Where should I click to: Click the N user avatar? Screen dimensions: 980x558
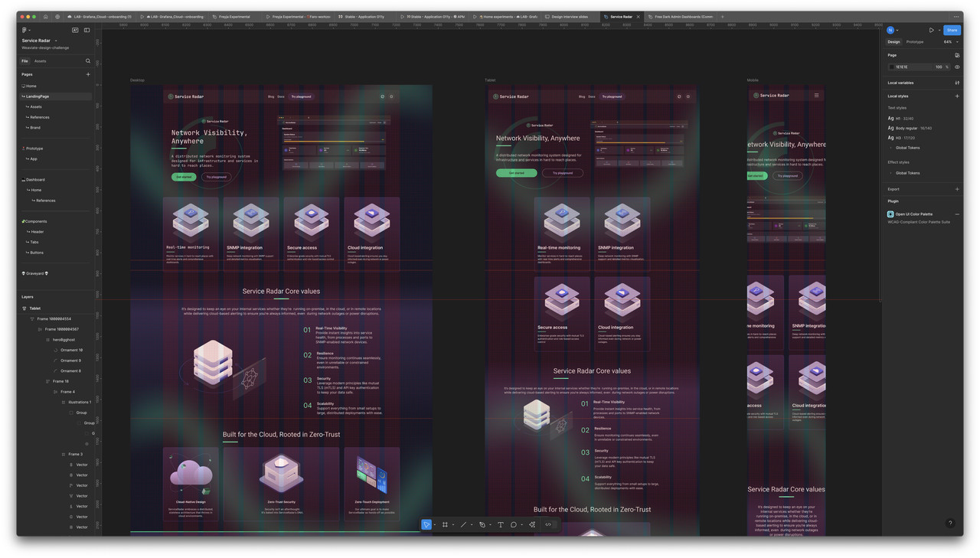click(x=890, y=30)
